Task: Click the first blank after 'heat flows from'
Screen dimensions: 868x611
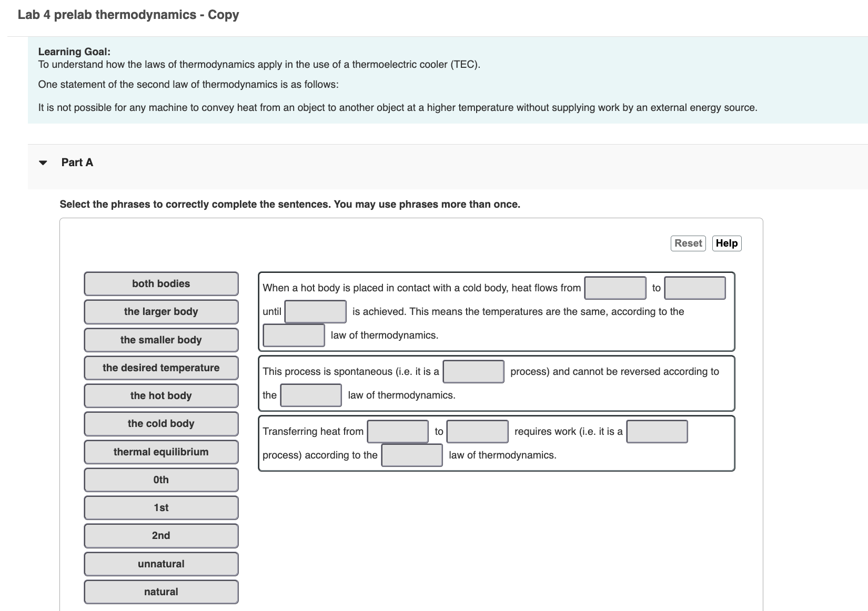Action: tap(614, 288)
